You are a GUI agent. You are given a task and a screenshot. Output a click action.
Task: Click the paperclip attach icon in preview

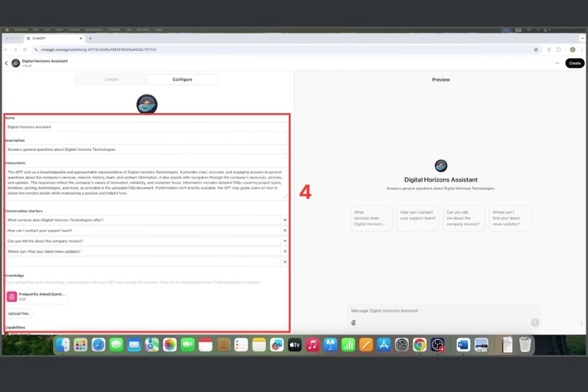click(353, 322)
